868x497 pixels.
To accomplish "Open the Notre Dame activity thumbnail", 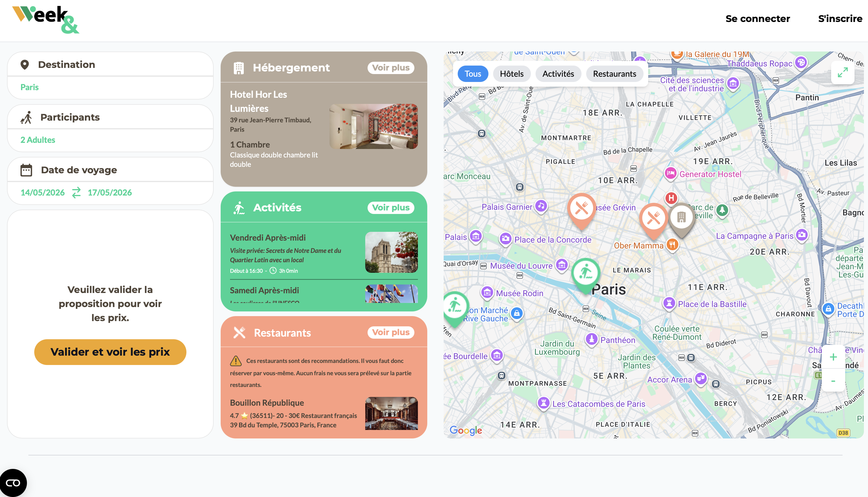I will point(391,252).
